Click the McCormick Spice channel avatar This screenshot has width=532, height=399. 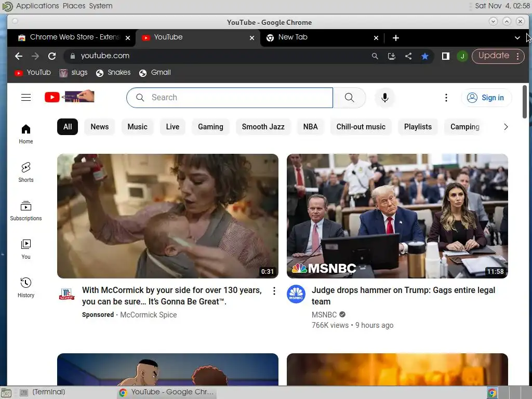tap(67, 294)
